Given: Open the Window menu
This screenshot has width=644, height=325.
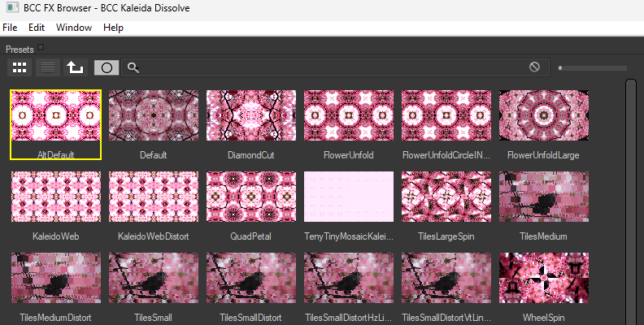Looking at the screenshot, I should (x=74, y=28).
